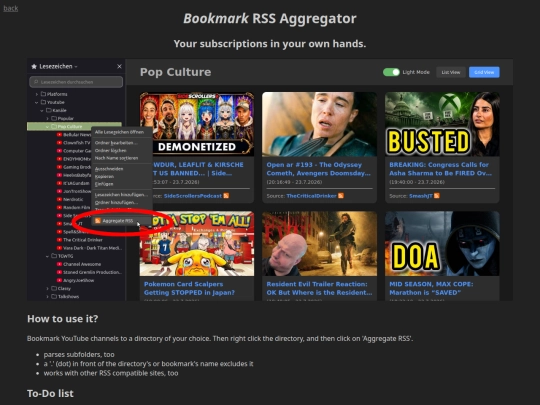
Task: Click the RSS icon next to SmashJT
Action: 437,196
